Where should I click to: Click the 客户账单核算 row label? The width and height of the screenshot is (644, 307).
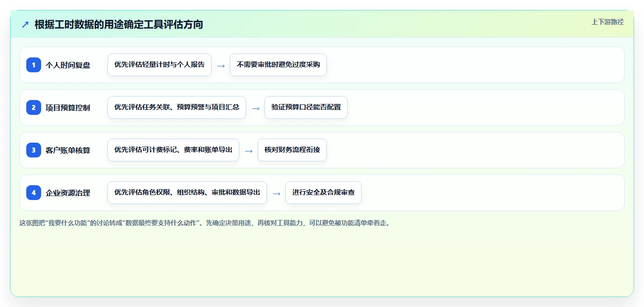pos(68,150)
